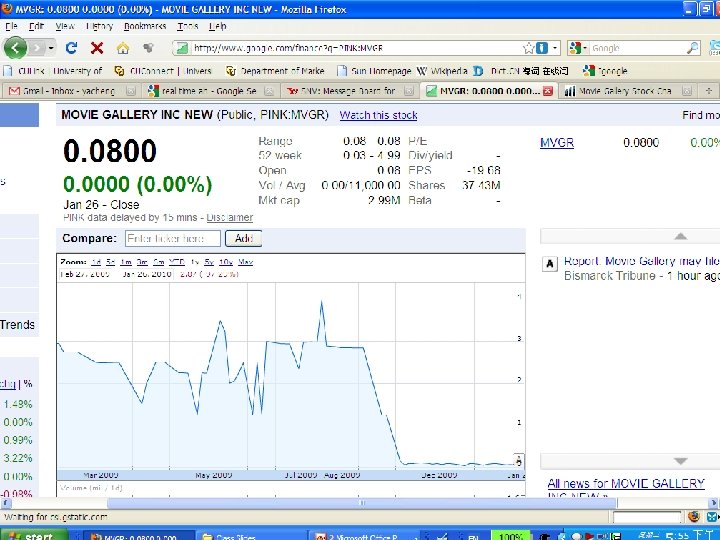Switch to the Gmail Inbox tab
This screenshot has height=540, width=720.
[x=71, y=91]
